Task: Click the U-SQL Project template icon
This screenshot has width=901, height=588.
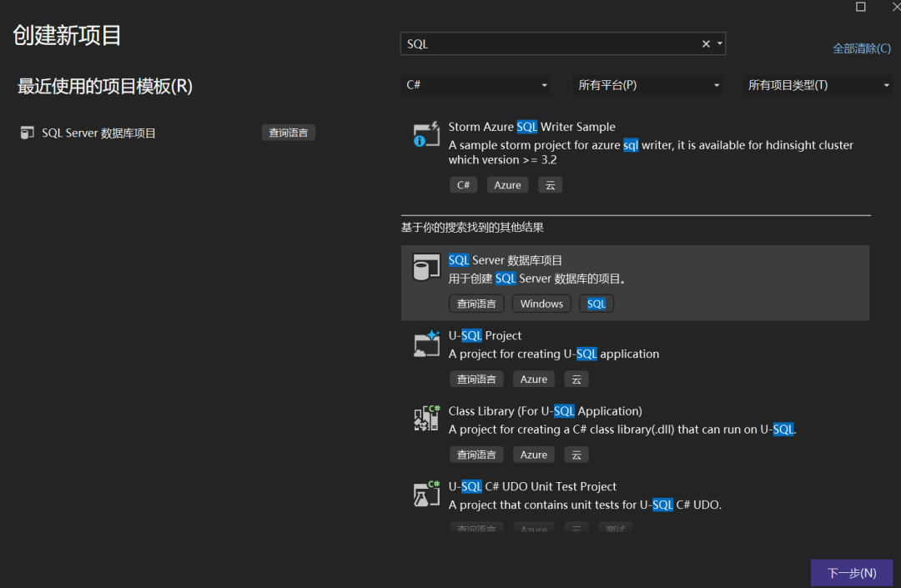Action: [425, 343]
